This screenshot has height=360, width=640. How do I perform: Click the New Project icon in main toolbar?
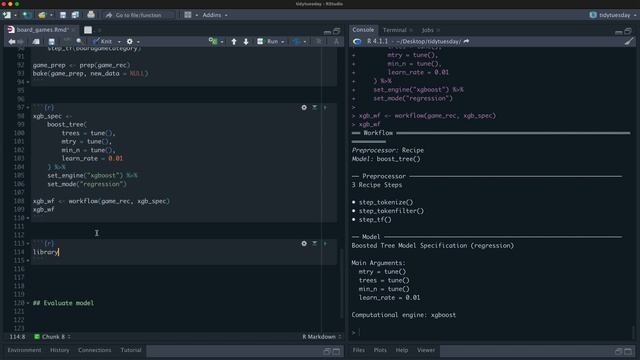[x=27, y=15]
